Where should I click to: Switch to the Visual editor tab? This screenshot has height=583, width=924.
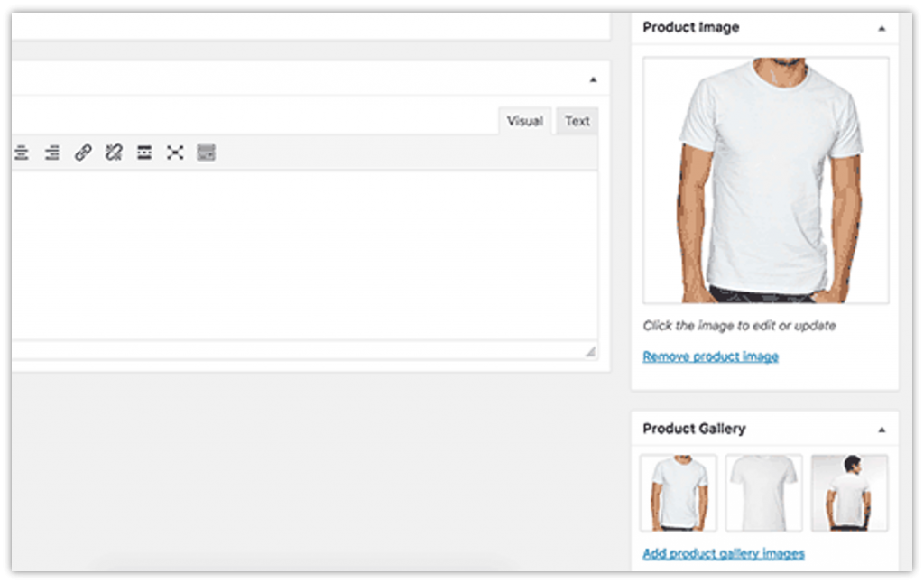(x=524, y=120)
